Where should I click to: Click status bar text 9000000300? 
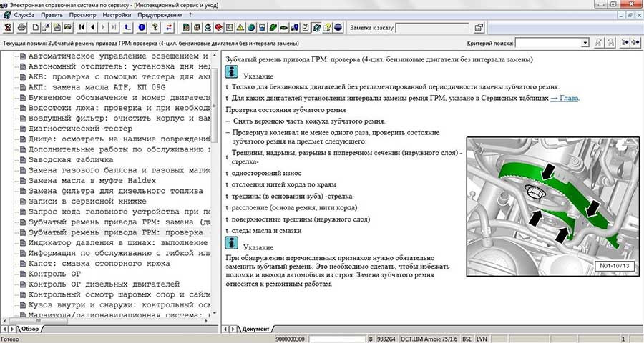pyautogui.click(x=291, y=339)
